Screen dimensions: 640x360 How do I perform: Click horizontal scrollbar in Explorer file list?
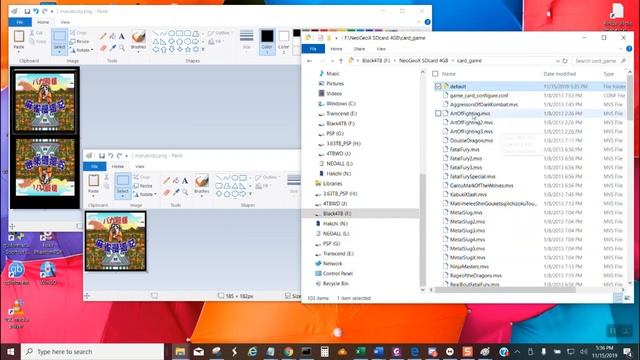click(505, 290)
